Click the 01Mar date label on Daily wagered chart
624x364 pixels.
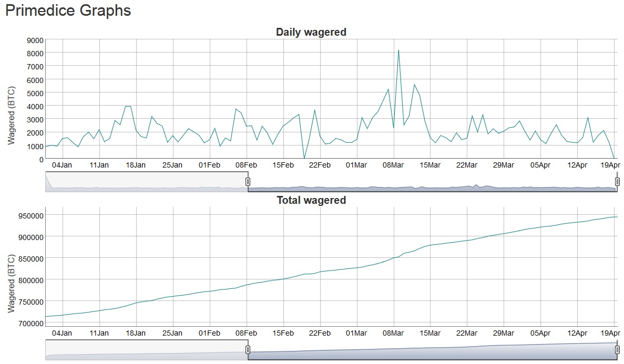click(356, 165)
